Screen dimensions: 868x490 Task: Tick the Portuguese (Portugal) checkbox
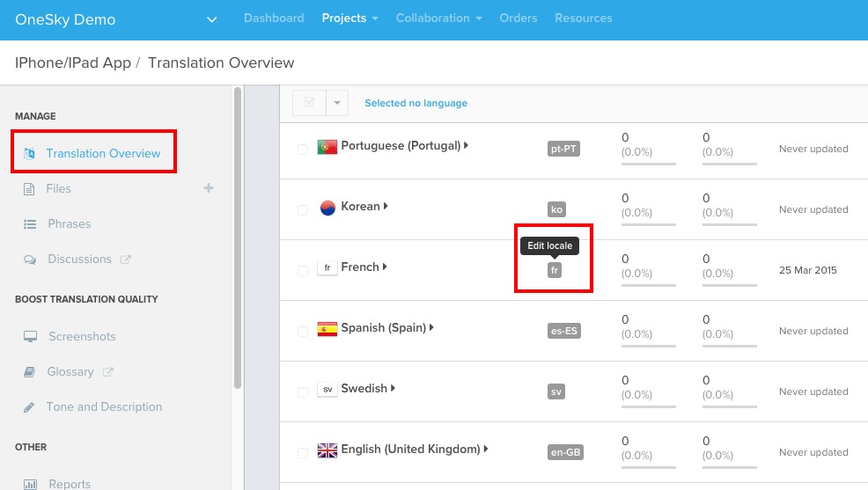[303, 150]
